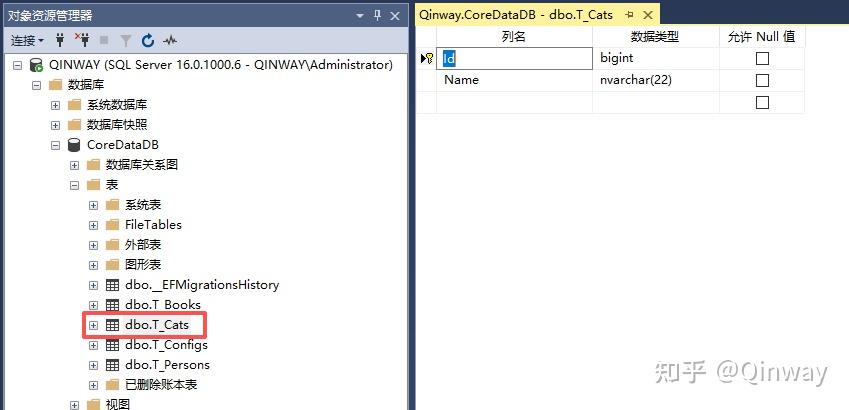Image resolution: width=849 pixels, height=410 pixels.
Task: Close the 对象资源管理器 panel
Action: coord(395,16)
